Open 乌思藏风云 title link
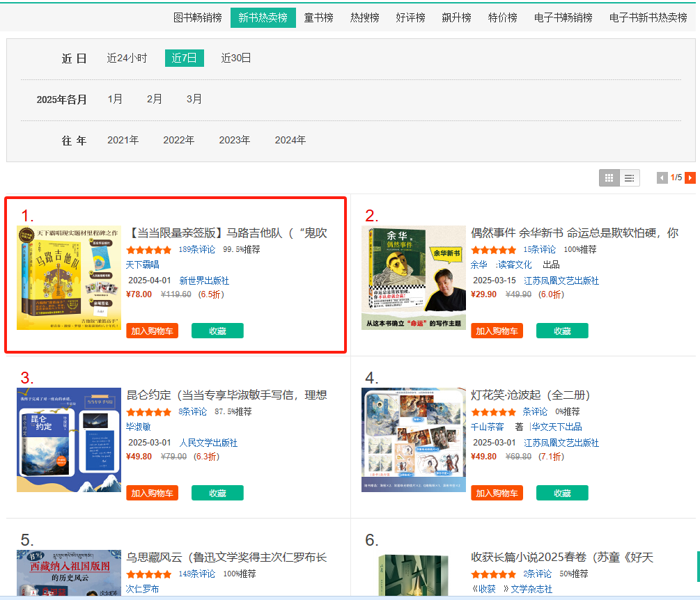Screen dimensions: 700x600 coord(227,558)
